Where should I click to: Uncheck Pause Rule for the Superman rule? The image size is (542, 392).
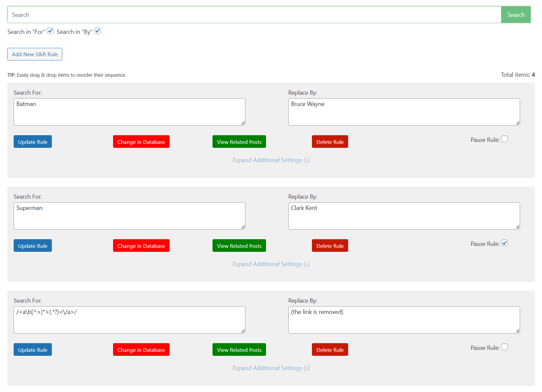click(504, 243)
